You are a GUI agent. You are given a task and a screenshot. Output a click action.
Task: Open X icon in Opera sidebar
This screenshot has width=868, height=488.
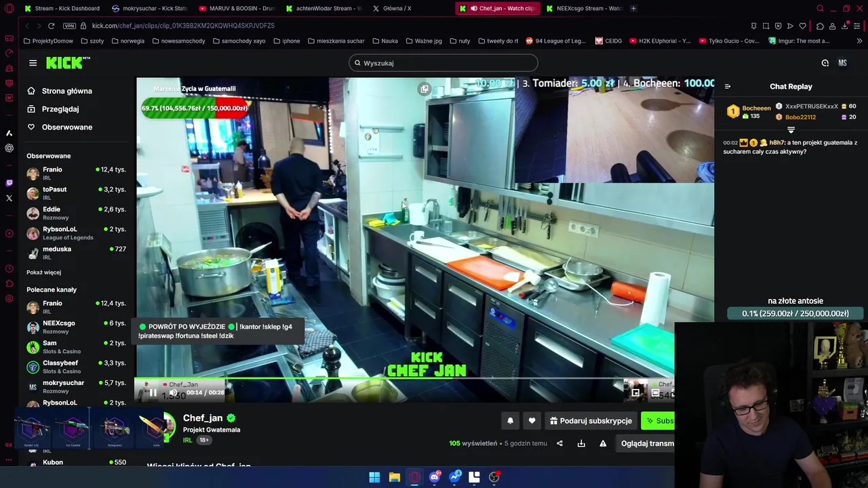pos(9,199)
